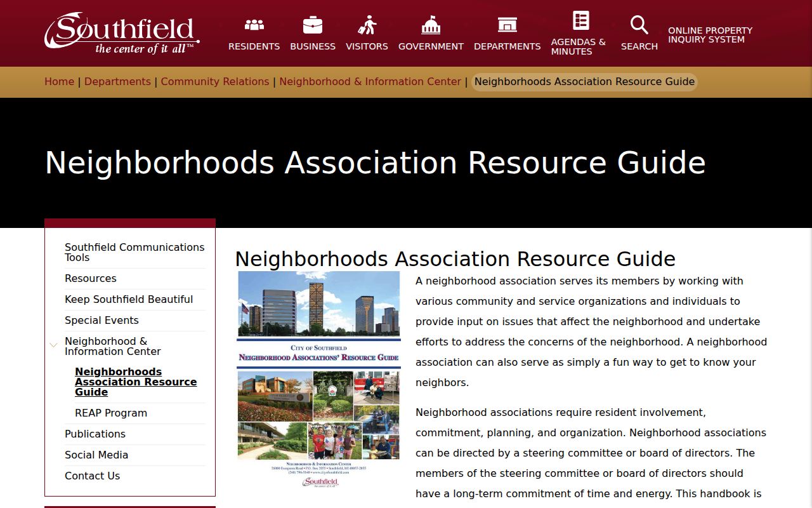The height and width of the screenshot is (508, 812).
Task: Open the Business menu label
Action: (x=313, y=46)
